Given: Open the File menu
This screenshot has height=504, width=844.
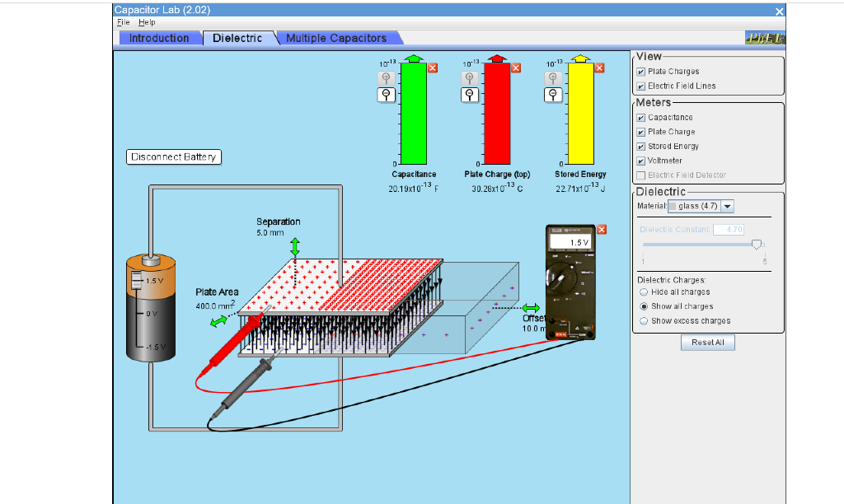Looking at the screenshot, I should (x=123, y=22).
